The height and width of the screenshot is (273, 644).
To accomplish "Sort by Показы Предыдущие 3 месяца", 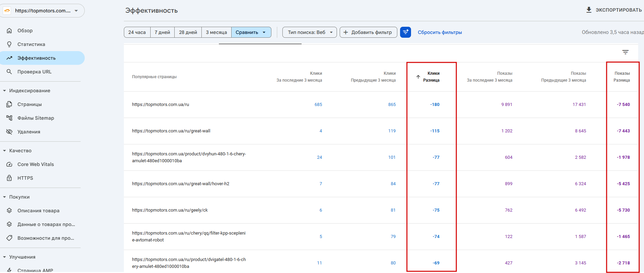I will click(564, 77).
